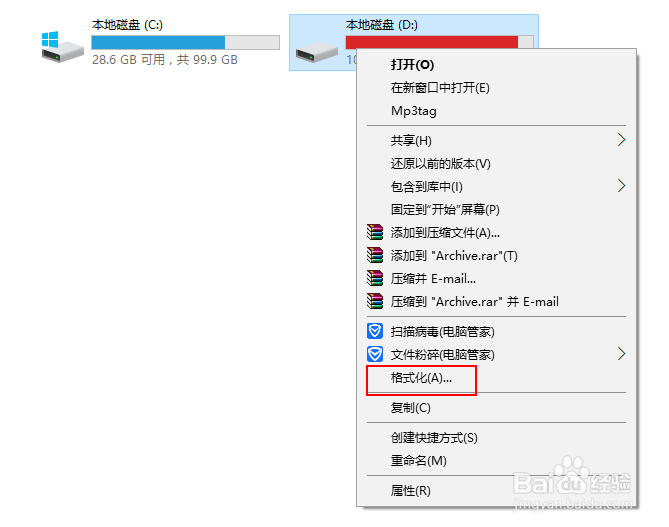The image size is (669, 527).
Task: Click WinRAR icon beside 添加到 "Archive.rar"(T)
Action: [375, 255]
